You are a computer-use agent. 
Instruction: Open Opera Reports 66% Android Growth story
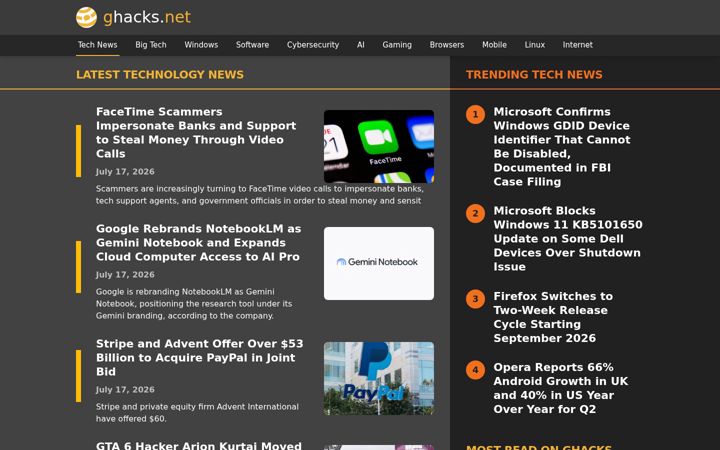tap(561, 388)
